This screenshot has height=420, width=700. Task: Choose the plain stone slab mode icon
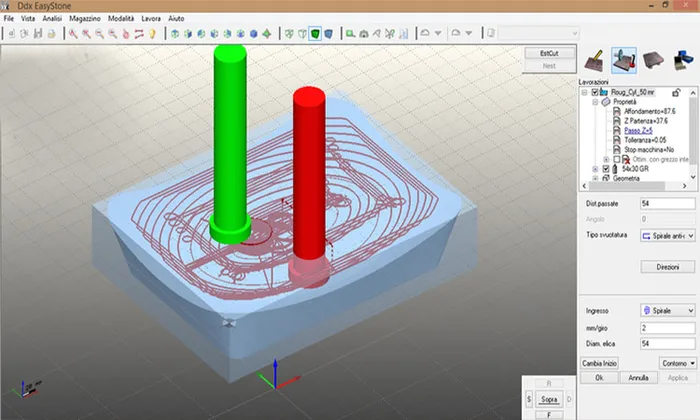654,60
